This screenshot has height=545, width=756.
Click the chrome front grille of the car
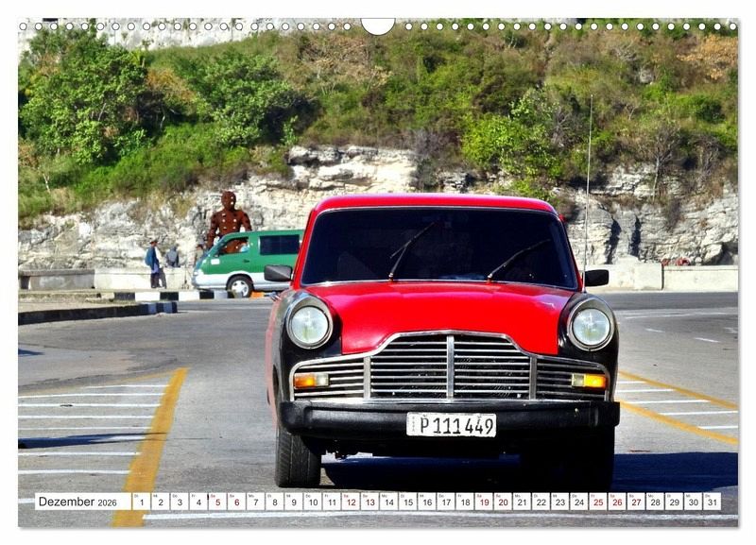coord(449,366)
